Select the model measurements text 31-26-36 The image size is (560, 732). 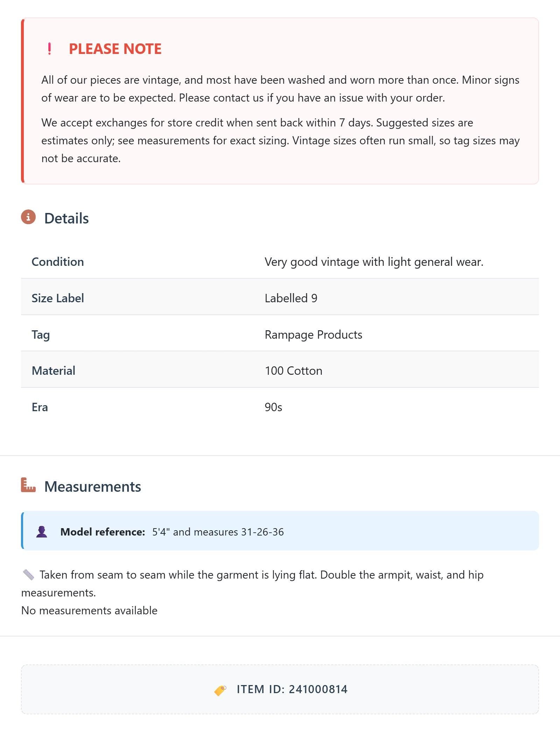(262, 532)
